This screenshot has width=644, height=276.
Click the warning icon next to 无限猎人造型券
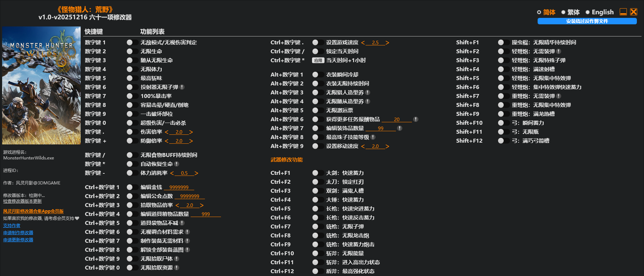[368, 93]
